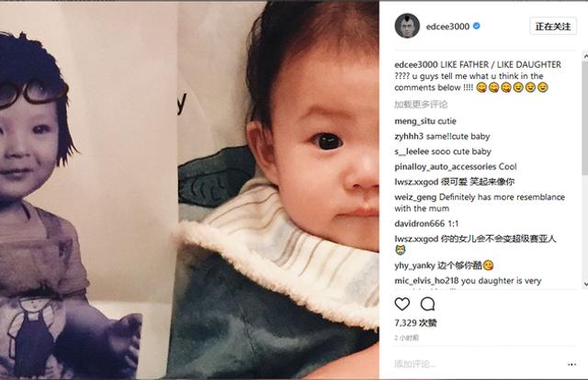The image size is (588, 380).
Task: Open yhy_yanky commenter profile
Action: click(414, 265)
